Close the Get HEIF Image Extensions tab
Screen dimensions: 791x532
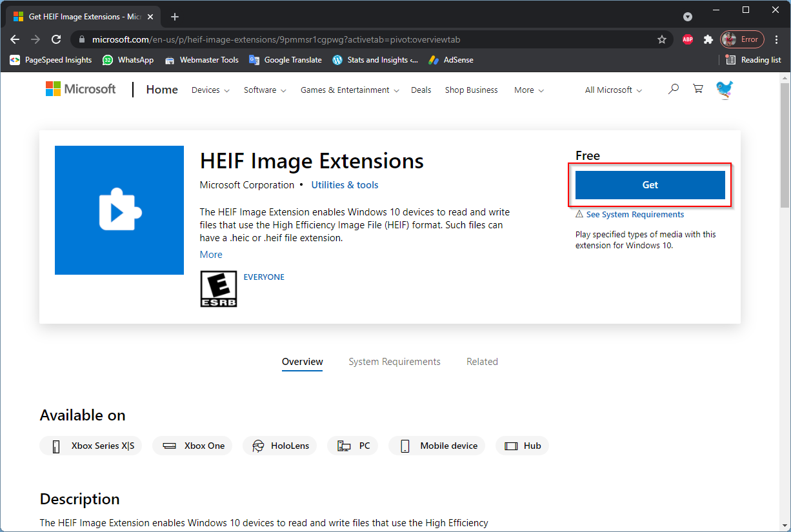click(150, 17)
